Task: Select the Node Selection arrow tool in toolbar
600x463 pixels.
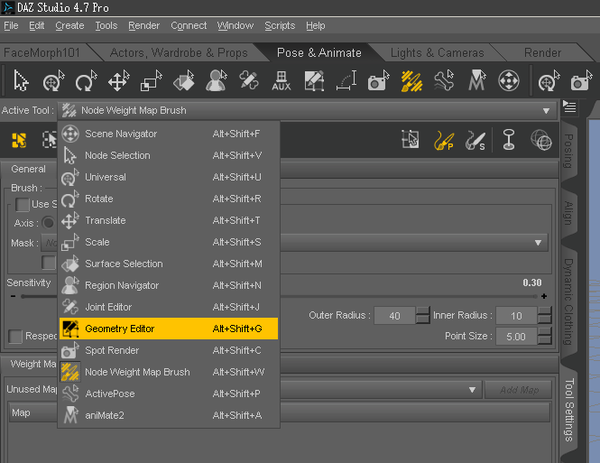Action: tap(21, 81)
